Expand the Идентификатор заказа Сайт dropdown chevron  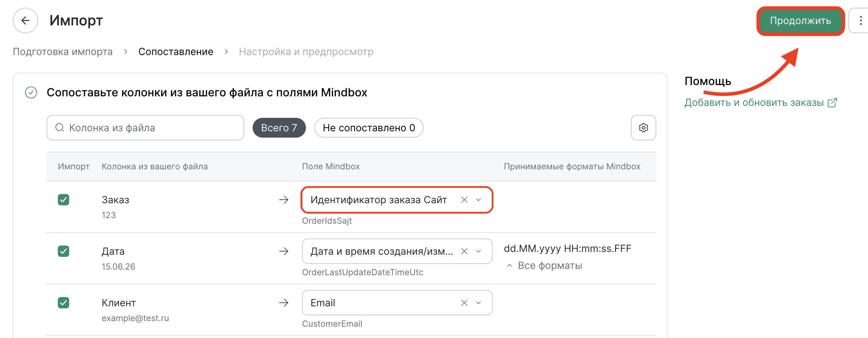tap(478, 200)
